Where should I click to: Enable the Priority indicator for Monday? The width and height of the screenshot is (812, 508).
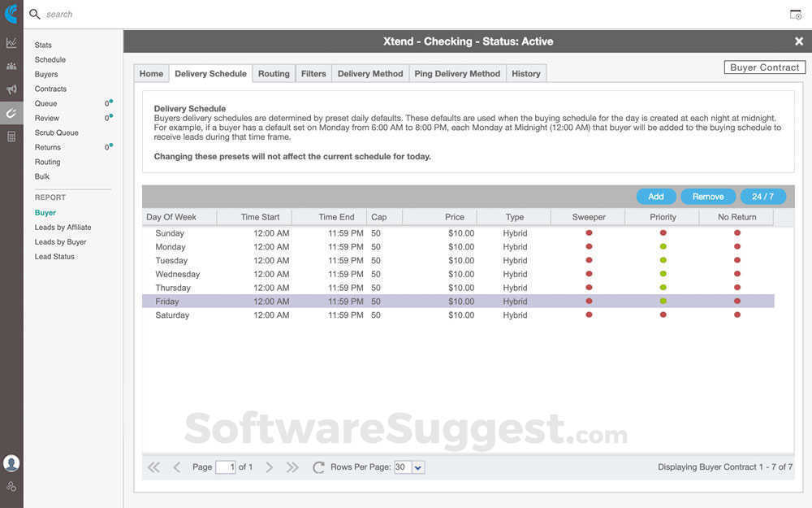(x=663, y=246)
